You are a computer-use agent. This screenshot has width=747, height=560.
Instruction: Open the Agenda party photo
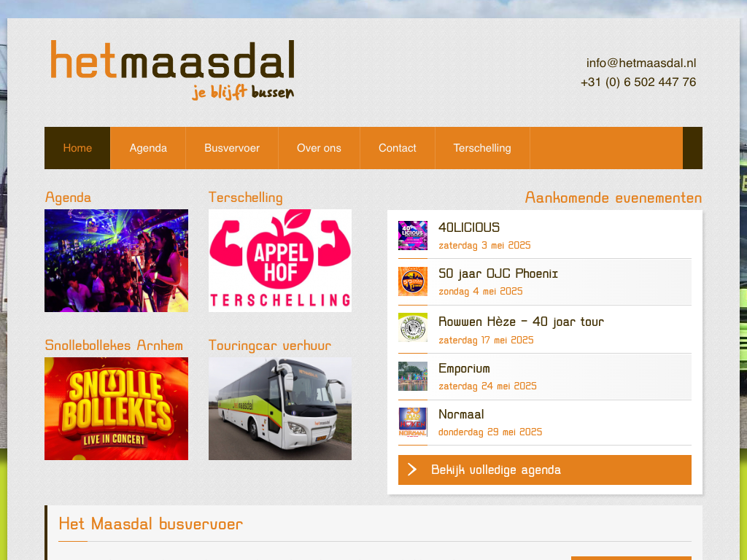[x=116, y=261]
